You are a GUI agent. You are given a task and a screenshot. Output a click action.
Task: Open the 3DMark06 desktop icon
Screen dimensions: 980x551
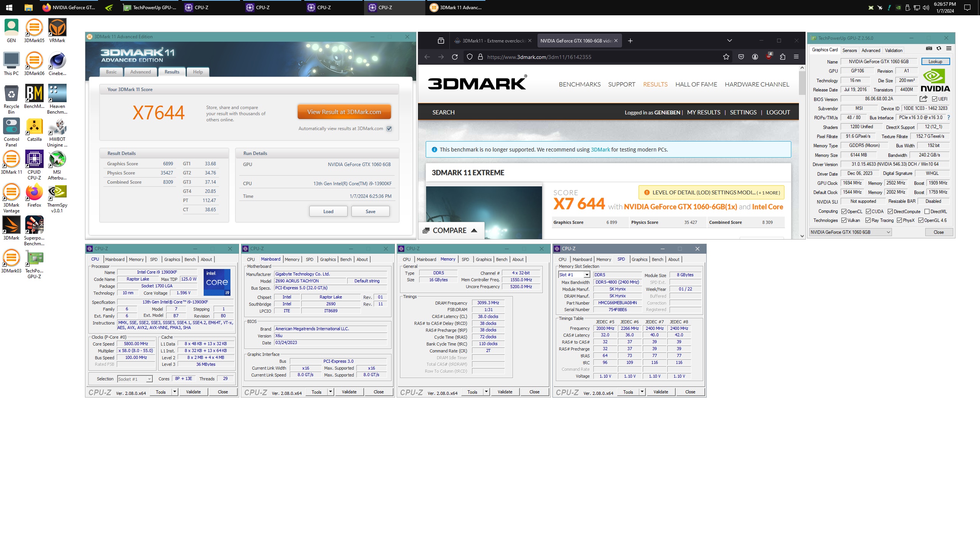click(x=34, y=64)
